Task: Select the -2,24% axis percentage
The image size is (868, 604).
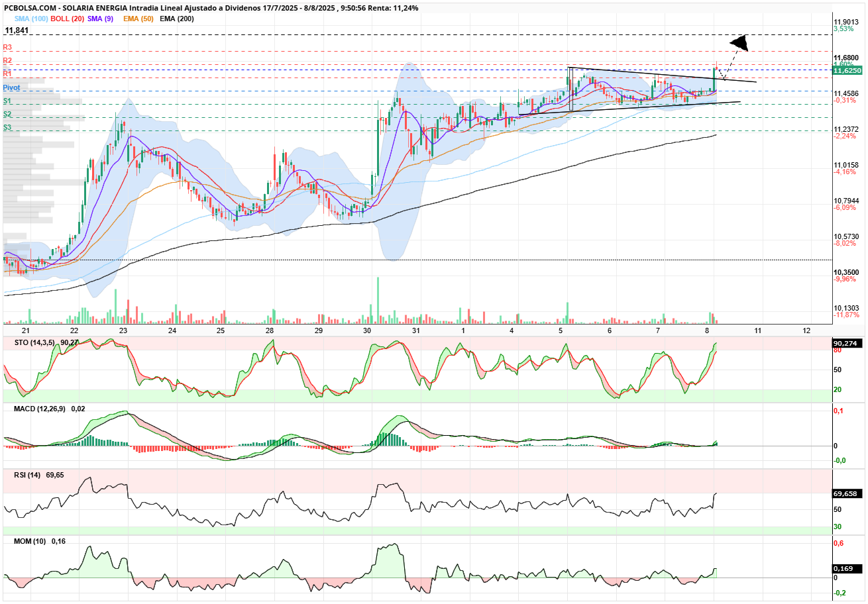Action: coord(843,136)
